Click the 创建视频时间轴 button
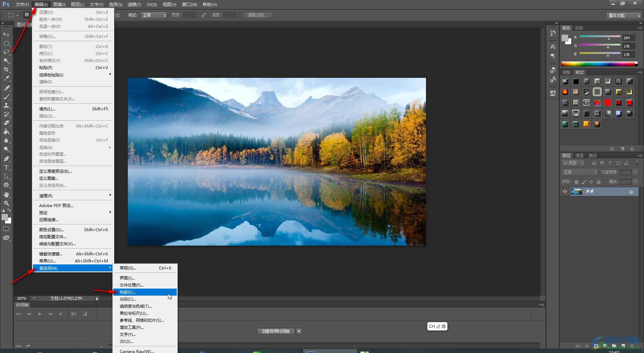Screen dimensions: 644x353 [276, 332]
